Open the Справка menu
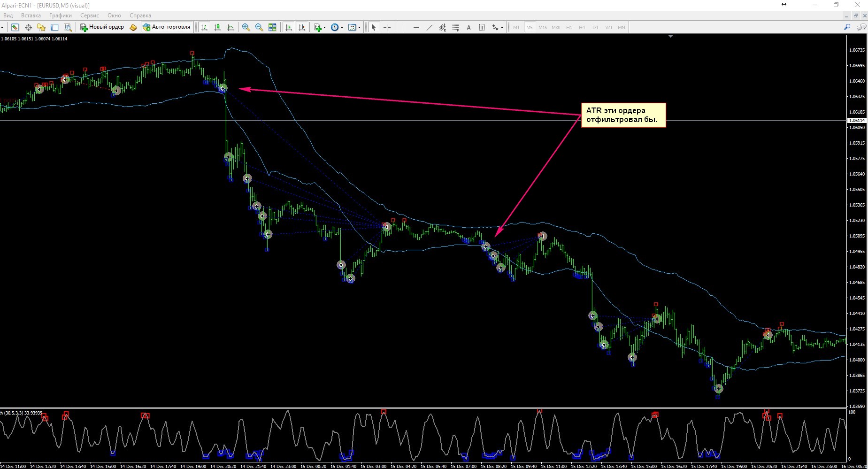The image size is (868, 469). (140, 15)
